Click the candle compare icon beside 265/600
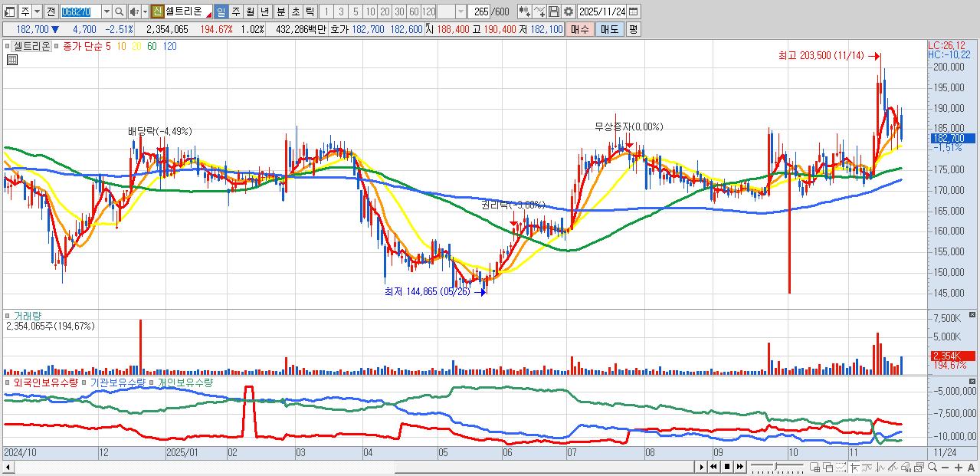This screenshot has height=476, width=980. (x=524, y=11)
